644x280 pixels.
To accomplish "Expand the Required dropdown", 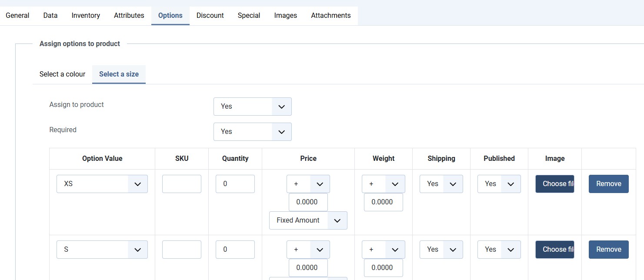I will click(252, 132).
